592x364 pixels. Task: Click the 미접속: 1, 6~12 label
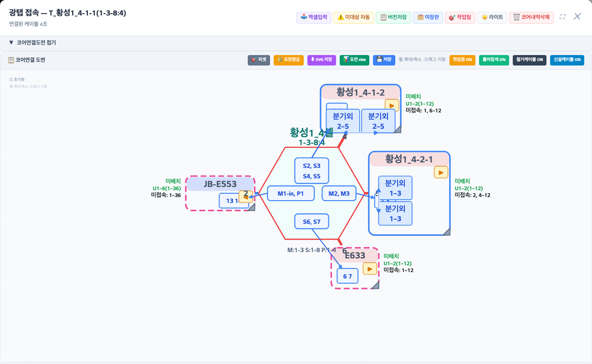pyautogui.click(x=424, y=111)
